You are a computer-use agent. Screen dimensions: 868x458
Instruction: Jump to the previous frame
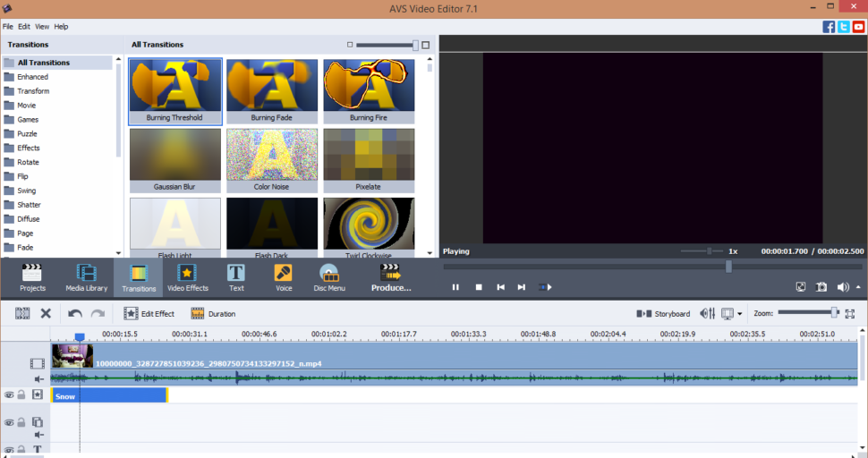point(500,287)
